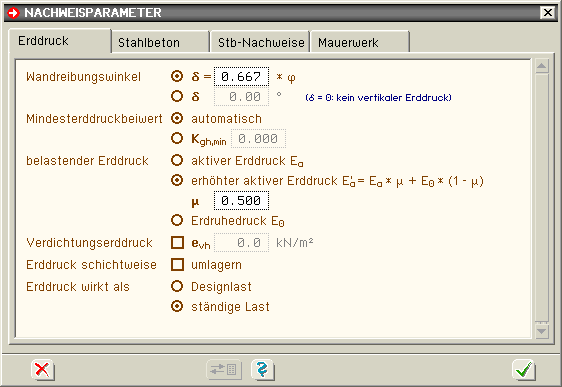
Task: Select the Kgh,min radio option
Action: (x=177, y=138)
